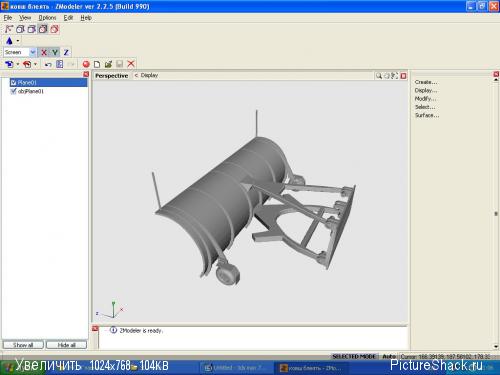Expand the Select... command group
The image size is (500, 375).
tap(425, 107)
